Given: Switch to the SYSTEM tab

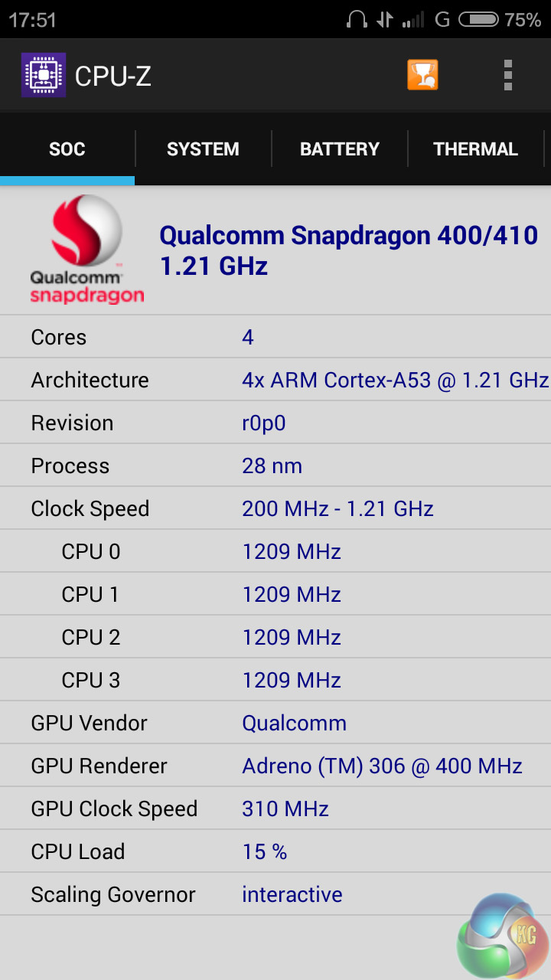Looking at the screenshot, I should pos(203,149).
